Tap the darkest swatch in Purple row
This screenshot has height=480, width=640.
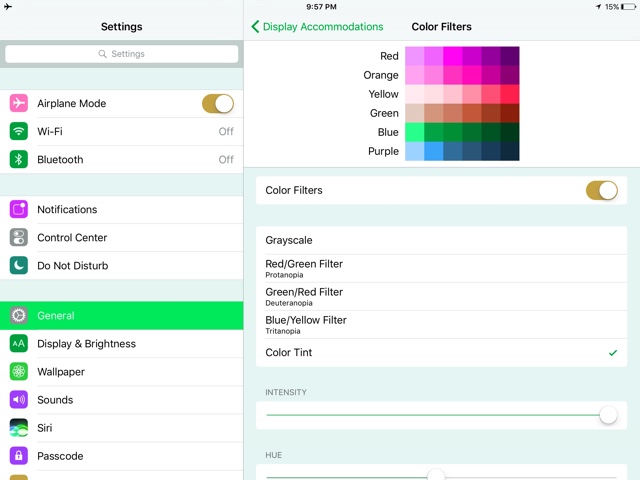pyautogui.click(x=510, y=151)
